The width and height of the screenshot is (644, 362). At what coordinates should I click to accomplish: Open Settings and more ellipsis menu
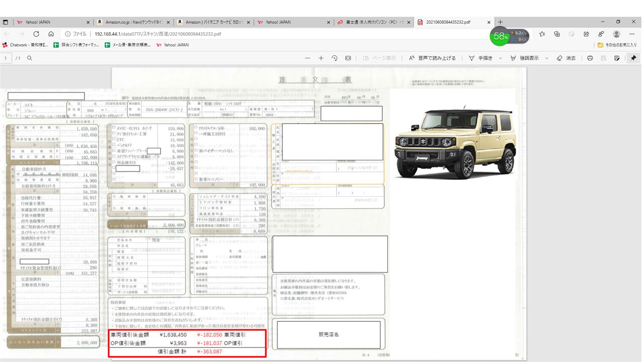[x=632, y=34]
